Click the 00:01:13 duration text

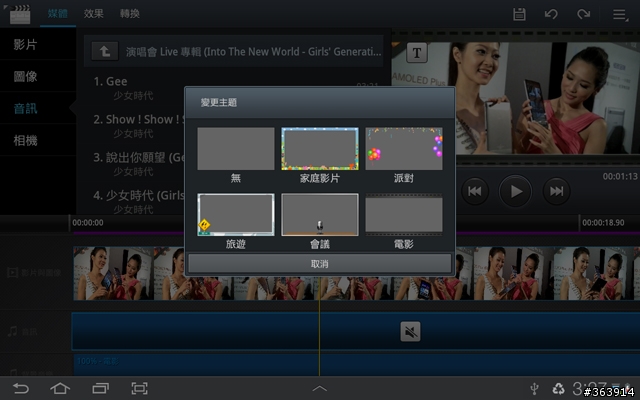click(620, 176)
